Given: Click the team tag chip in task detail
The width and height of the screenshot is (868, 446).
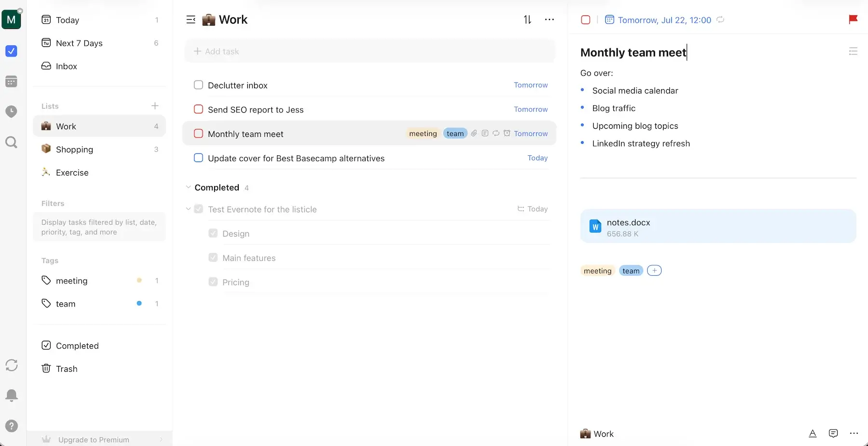Looking at the screenshot, I should pos(631,270).
